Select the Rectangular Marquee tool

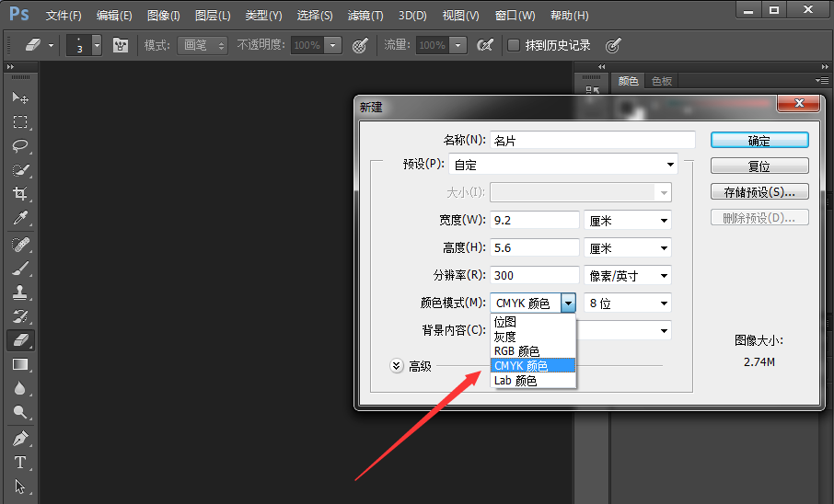pyautogui.click(x=20, y=121)
